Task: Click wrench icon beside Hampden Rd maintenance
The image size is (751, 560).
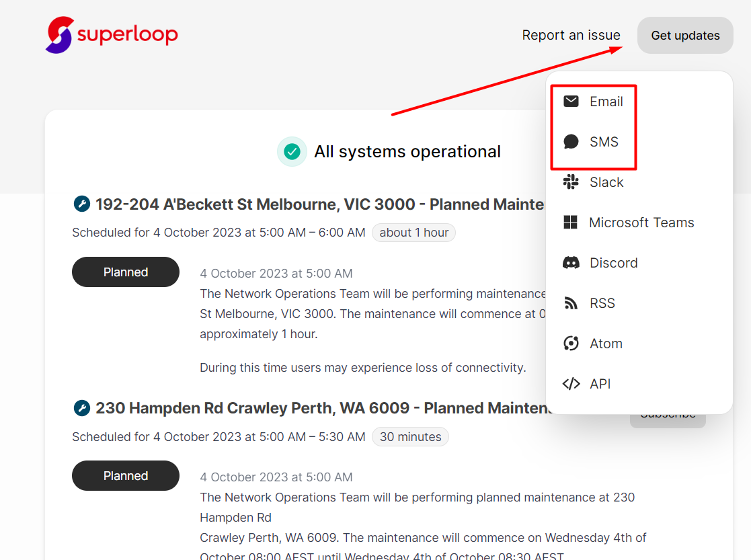Action: (81, 408)
